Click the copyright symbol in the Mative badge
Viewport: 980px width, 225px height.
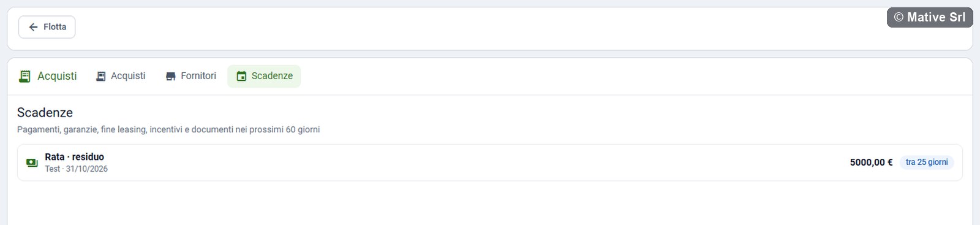899,17
